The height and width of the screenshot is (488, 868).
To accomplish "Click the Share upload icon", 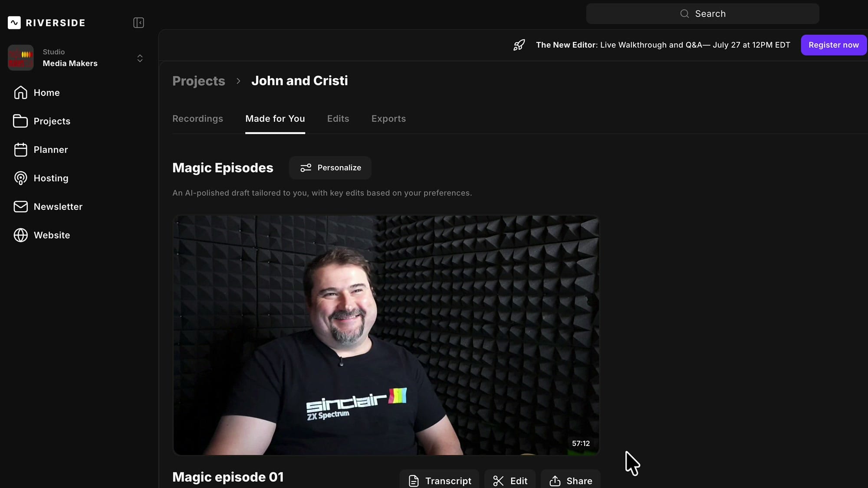I will point(555,481).
